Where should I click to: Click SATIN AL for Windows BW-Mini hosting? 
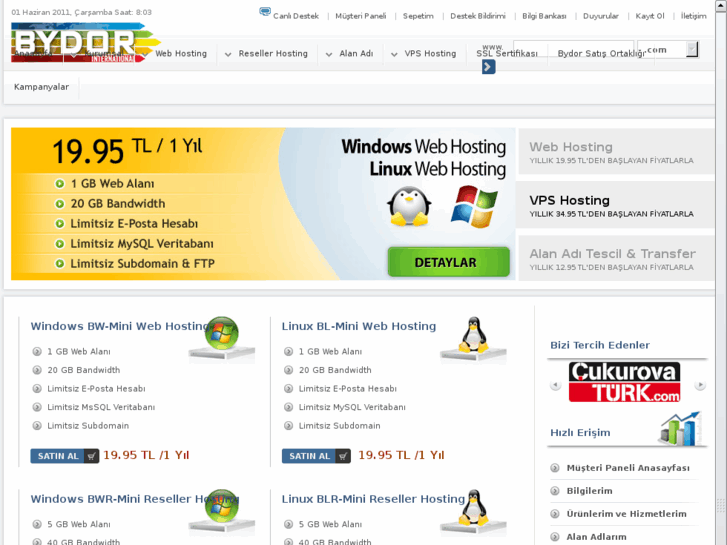tap(65, 456)
